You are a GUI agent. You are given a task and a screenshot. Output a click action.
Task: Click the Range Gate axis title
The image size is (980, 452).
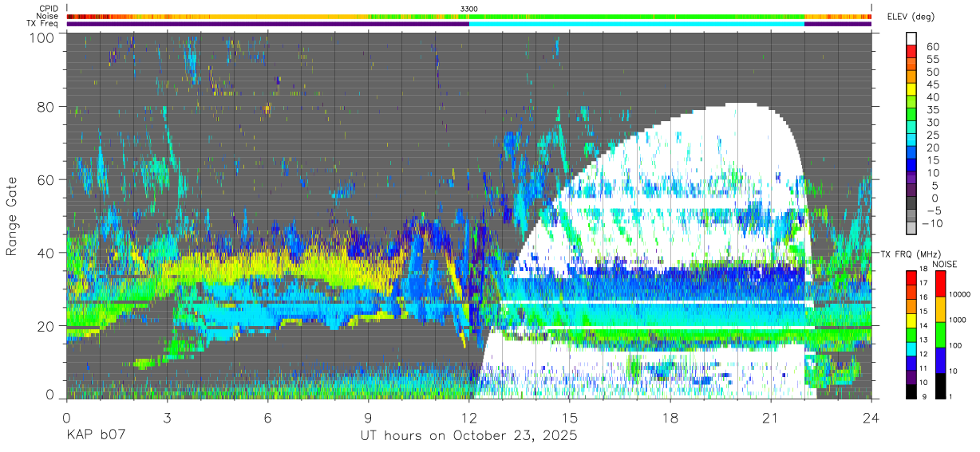click(x=12, y=215)
